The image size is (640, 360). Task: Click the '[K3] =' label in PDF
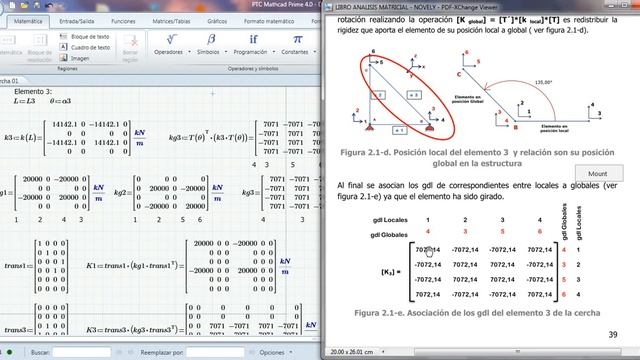click(391, 272)
